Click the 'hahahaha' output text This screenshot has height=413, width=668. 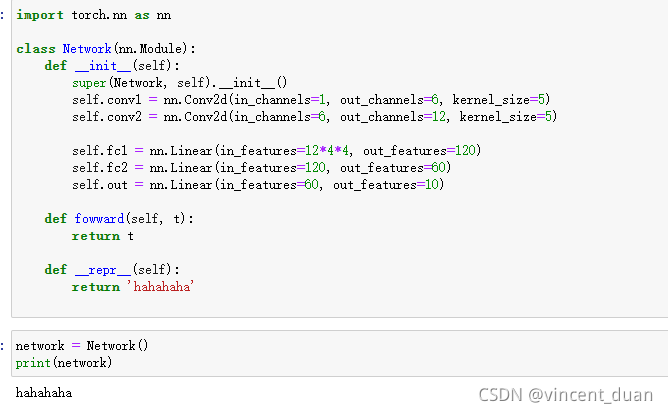[x=44, y=393]
